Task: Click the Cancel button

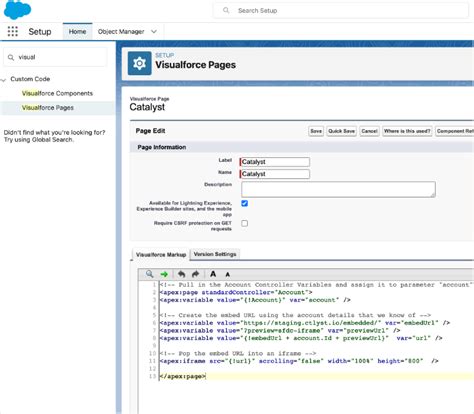Action: click(x=369, y=131)
